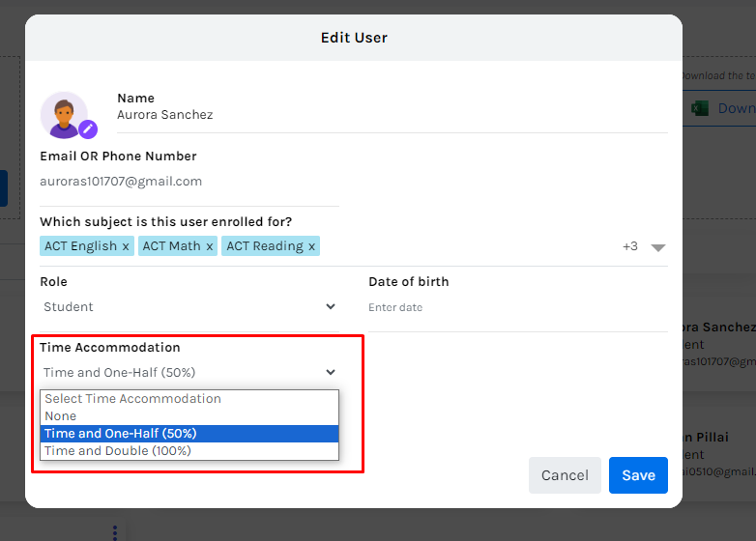The height and width of the screenshot is (541, 756).
Task: Expand the enrolled subjects dropdown arrow
Action: 658,247
